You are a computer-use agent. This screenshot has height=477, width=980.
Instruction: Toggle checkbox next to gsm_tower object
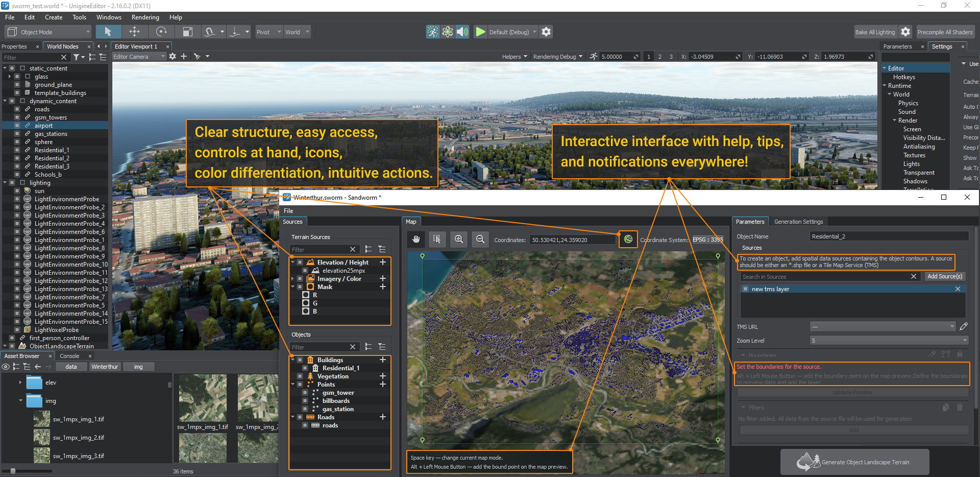pyautogui.click(x=305, y=393)
